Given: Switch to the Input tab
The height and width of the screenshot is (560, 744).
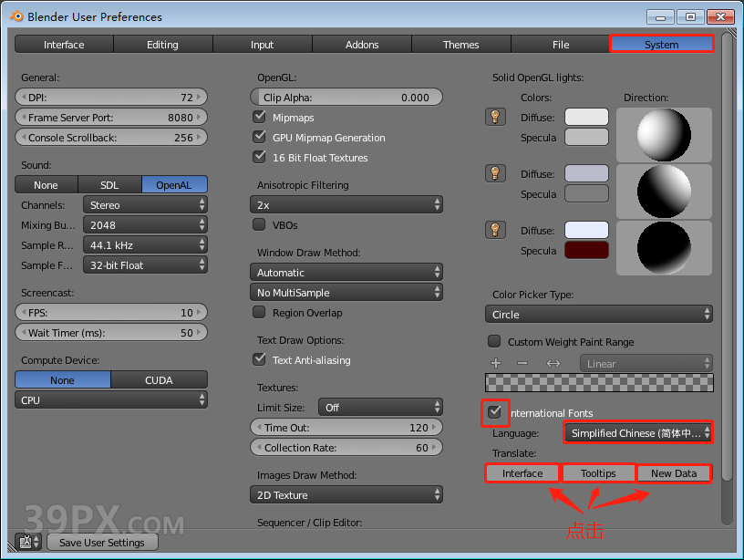Looking at the screenshot, I should pos(262,44).
